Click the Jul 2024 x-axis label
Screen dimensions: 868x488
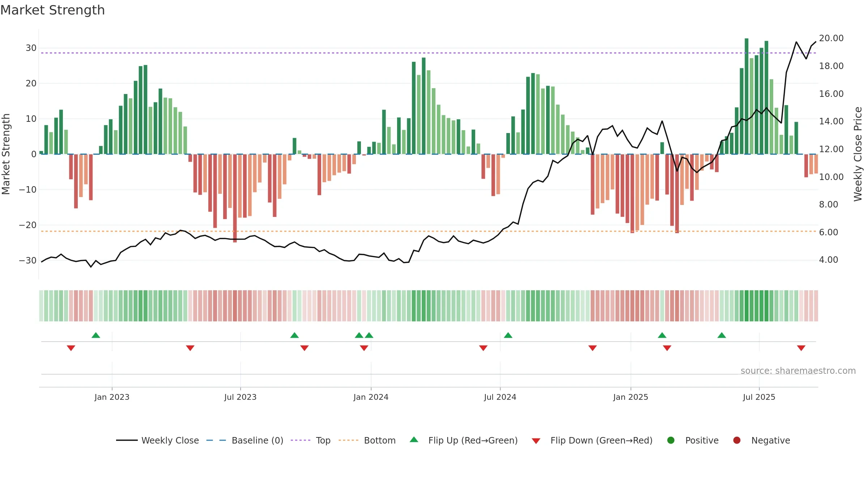500,397
